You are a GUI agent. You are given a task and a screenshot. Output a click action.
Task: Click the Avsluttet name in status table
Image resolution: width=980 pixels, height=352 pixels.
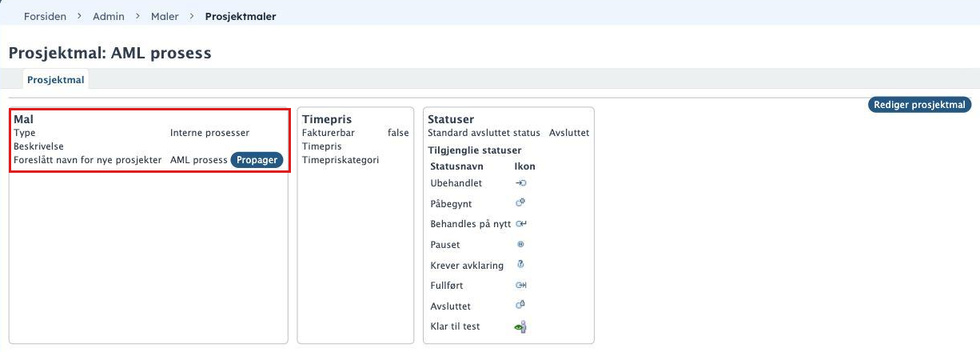[x=451, y=306]
